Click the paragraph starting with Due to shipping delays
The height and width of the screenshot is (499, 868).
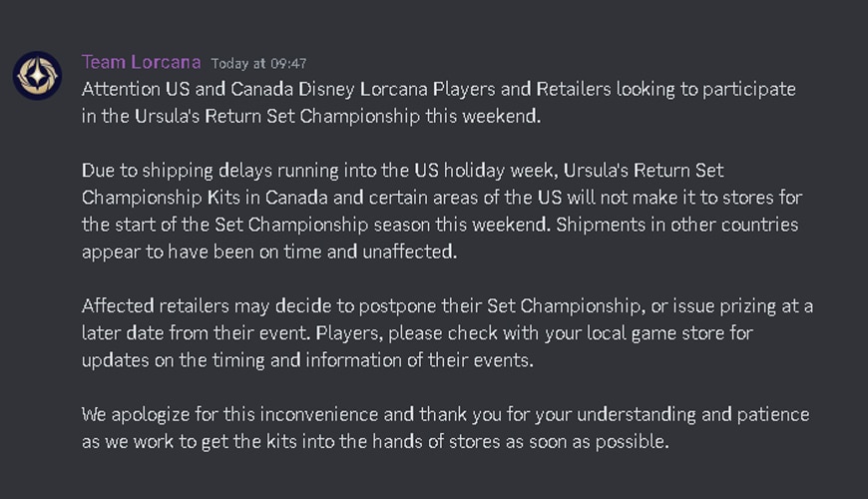click(x=442, y=211)
